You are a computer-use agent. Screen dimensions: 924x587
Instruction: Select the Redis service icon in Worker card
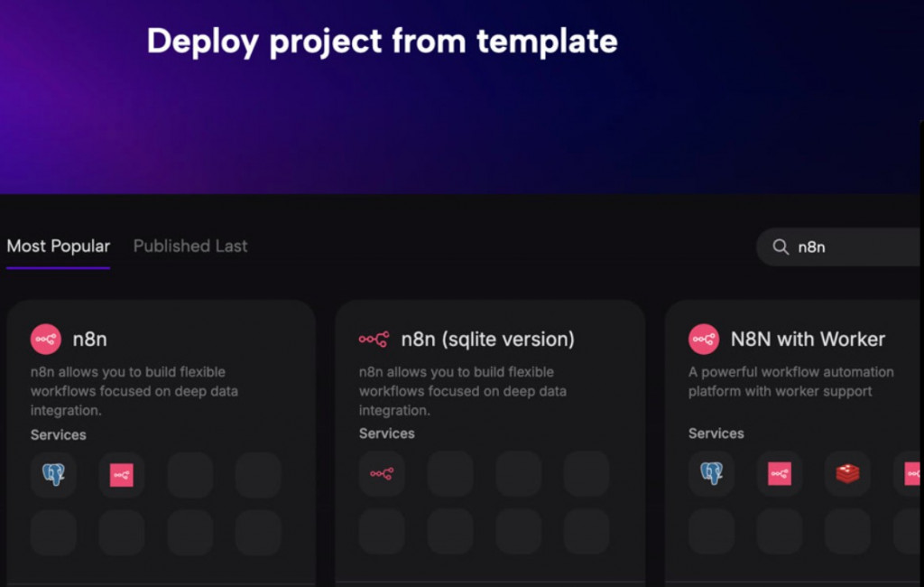tap(847, 473)
